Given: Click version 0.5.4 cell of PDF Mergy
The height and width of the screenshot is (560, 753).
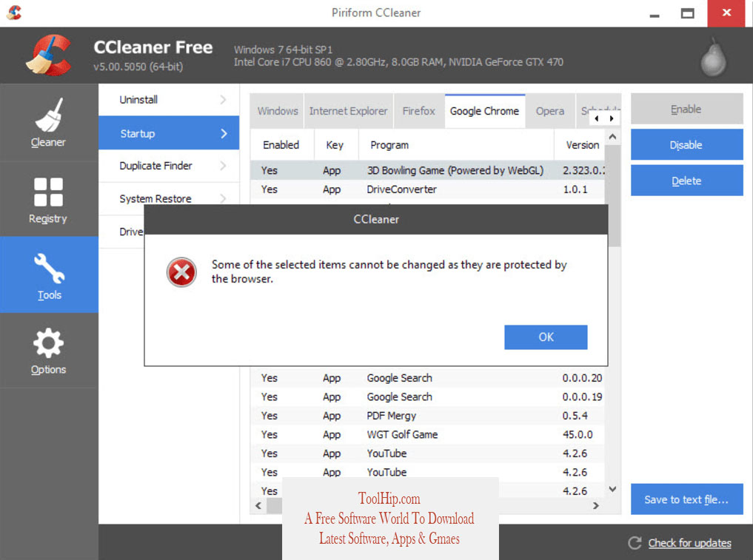Looking at the screenshot, I should tap(575, 416).
